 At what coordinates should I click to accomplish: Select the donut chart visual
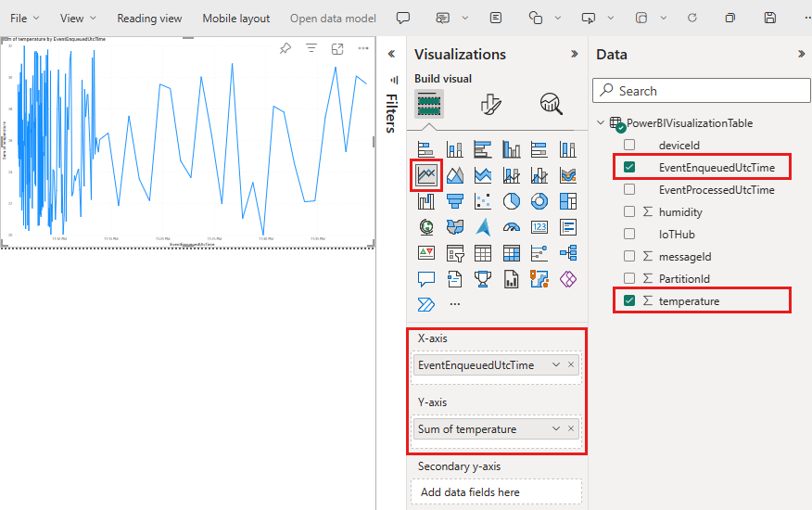click(539, 201)
